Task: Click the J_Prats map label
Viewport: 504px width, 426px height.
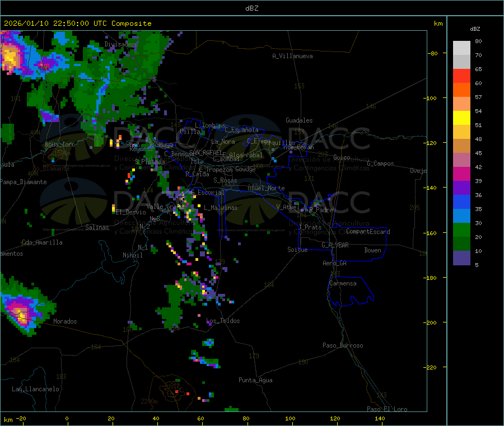Action: [x=310, y=227]
